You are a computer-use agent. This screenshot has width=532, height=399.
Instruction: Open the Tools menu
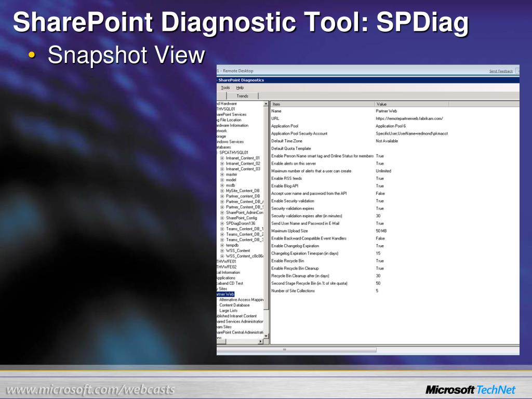[x=225, y=87]
